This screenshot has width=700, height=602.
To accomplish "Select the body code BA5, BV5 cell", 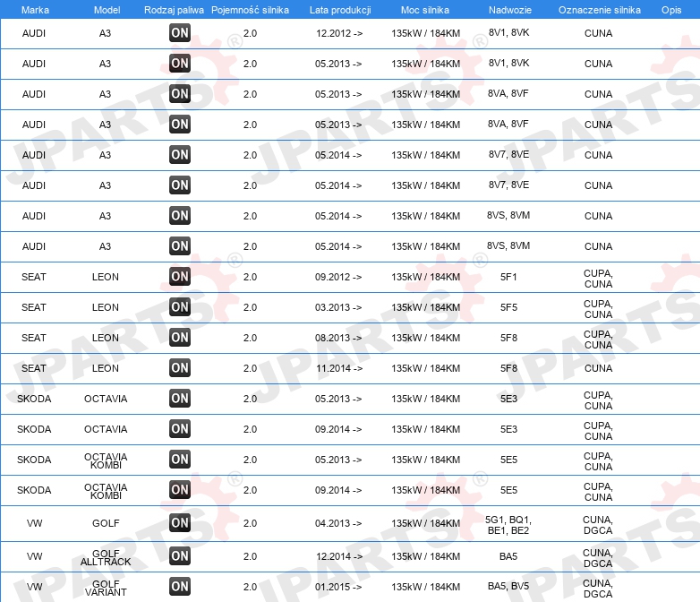I will [x=508, y=586].
